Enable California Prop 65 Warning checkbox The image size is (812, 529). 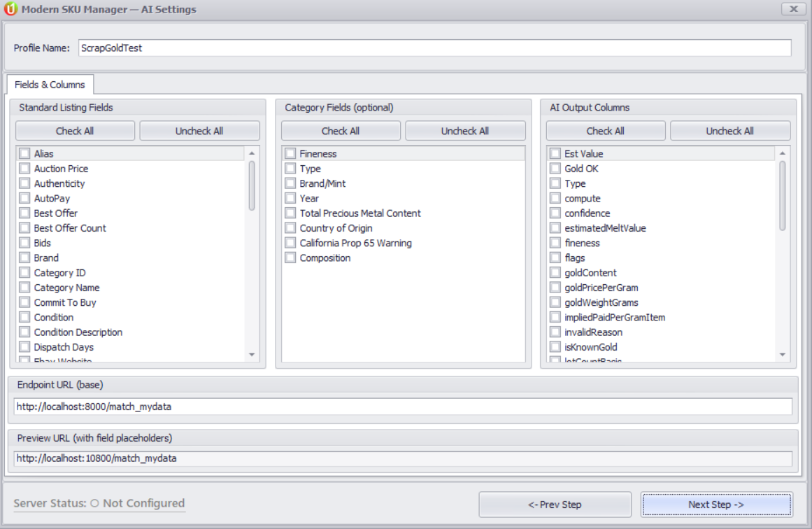pos(290,243)
